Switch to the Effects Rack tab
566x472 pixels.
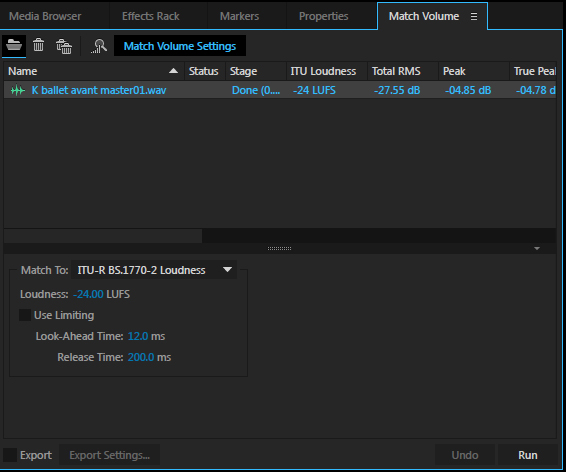151,16
